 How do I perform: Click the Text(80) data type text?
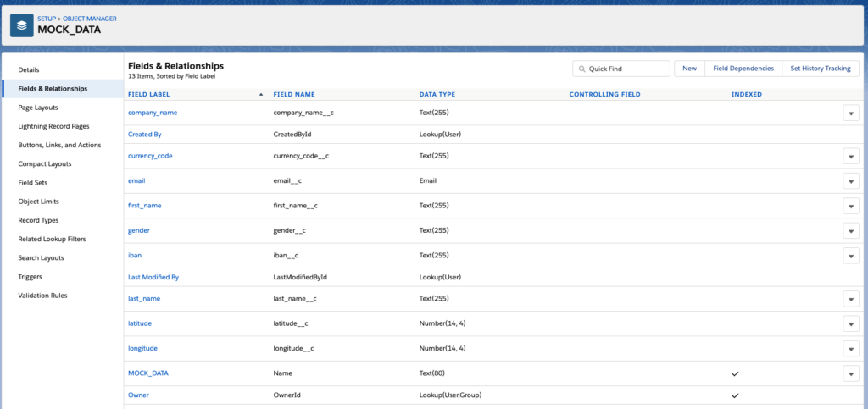(431, 373)
